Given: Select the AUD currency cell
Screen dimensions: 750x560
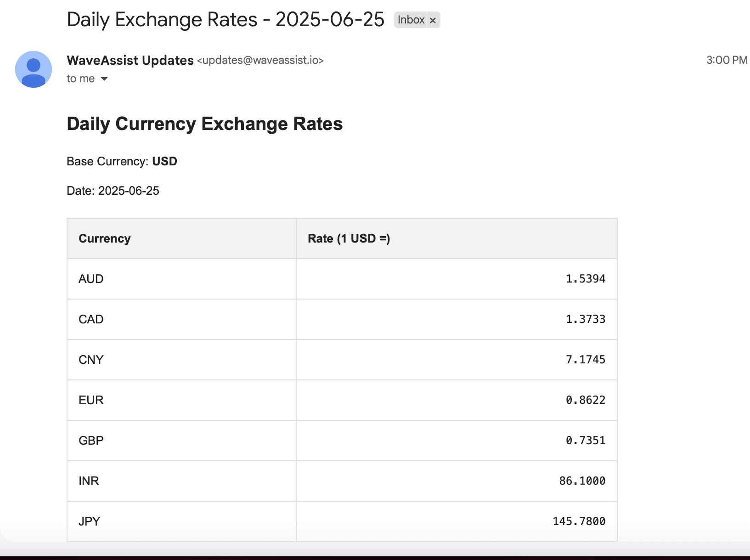Looking at the screenshot, I should click(x=182, y=279).
